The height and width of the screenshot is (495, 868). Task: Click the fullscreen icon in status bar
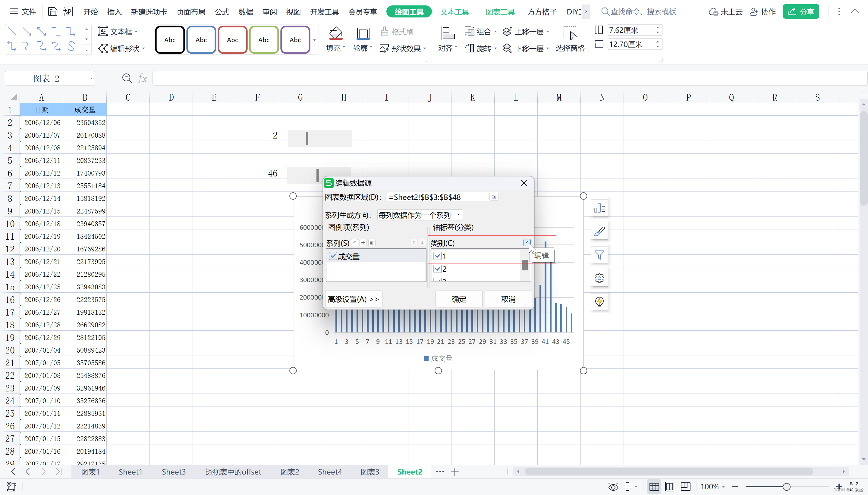coord(854,486)
